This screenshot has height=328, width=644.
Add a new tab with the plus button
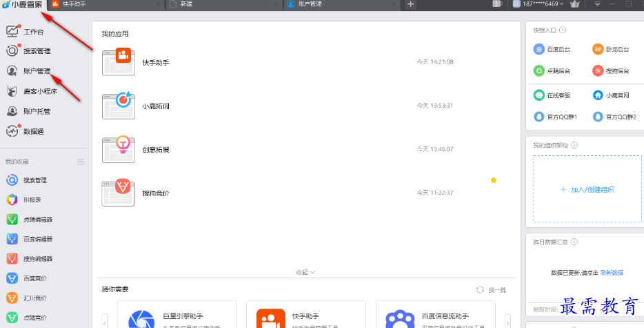410,4
